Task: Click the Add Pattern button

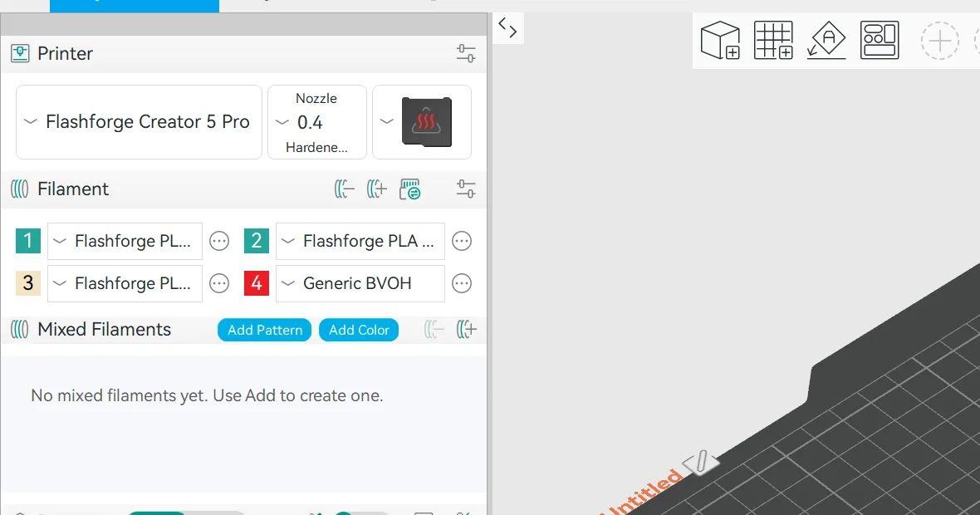Action: tap(264, 330)
